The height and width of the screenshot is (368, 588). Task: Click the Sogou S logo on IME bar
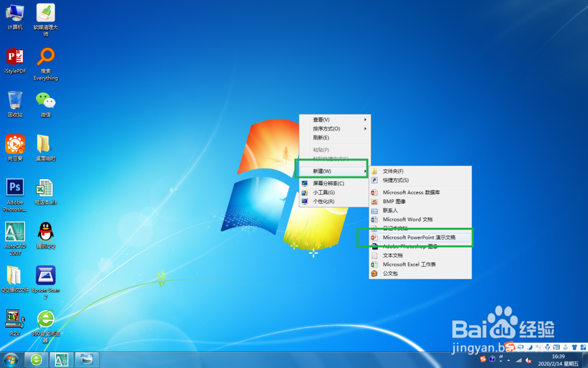tap(510, 346)
